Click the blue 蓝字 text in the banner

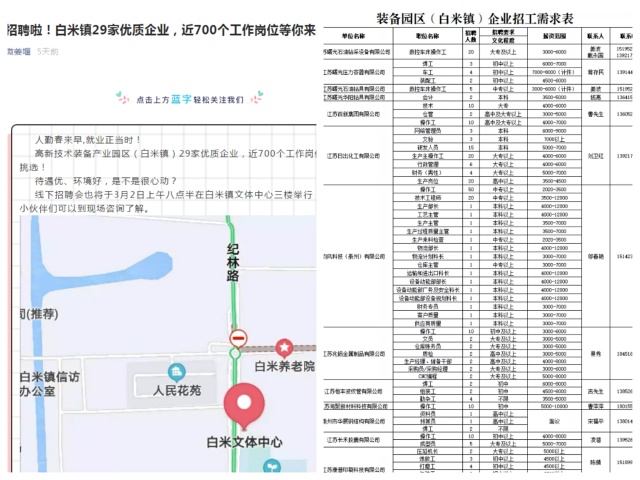(183, 99)
